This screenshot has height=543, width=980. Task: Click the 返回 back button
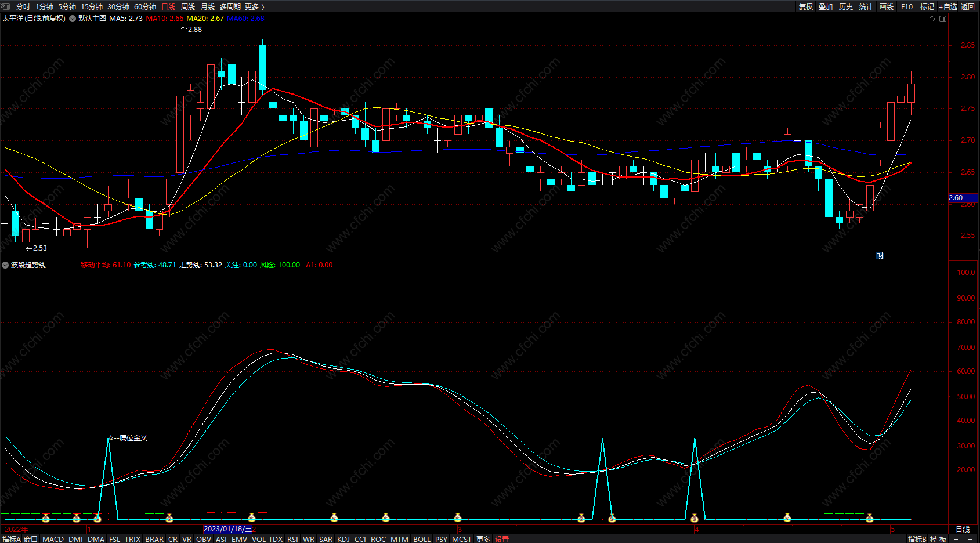click(x=968, y=6)
